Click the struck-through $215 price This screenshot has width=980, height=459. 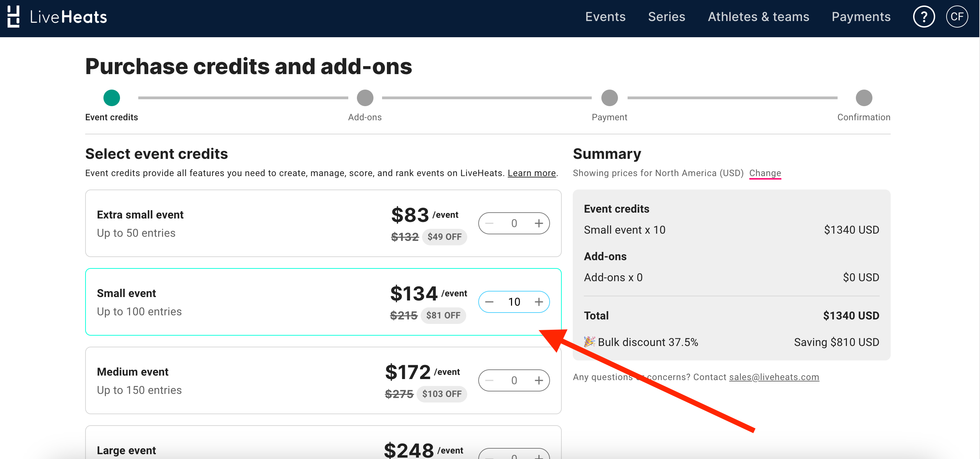tap(404, 316)
